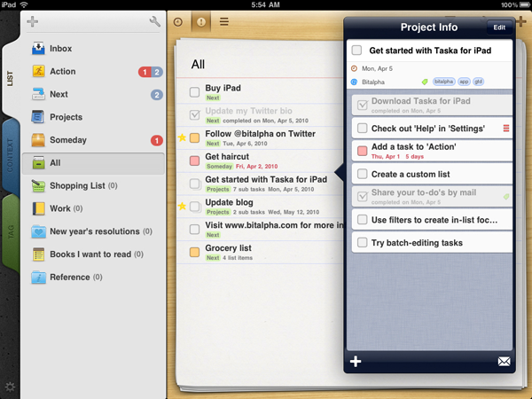Open the Reference info folder icon

(38, 278)
